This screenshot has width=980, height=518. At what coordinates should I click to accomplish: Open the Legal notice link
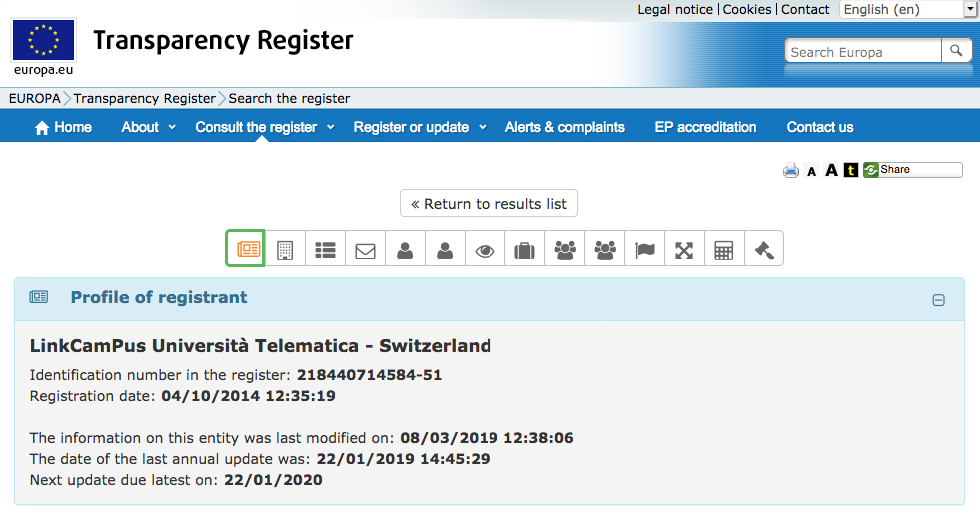[675, 9]
